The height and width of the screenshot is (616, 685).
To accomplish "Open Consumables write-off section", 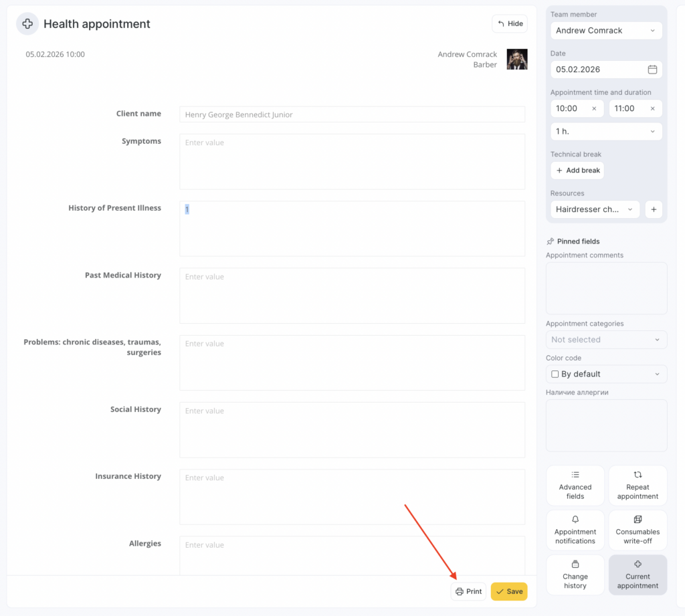I will (x=638, y=532).
